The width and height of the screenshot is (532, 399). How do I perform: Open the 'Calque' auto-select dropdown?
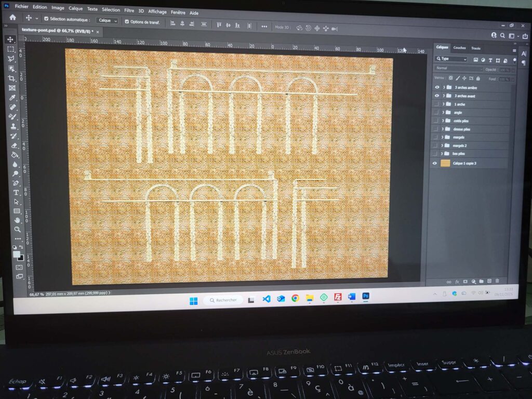tap(108, 21)
